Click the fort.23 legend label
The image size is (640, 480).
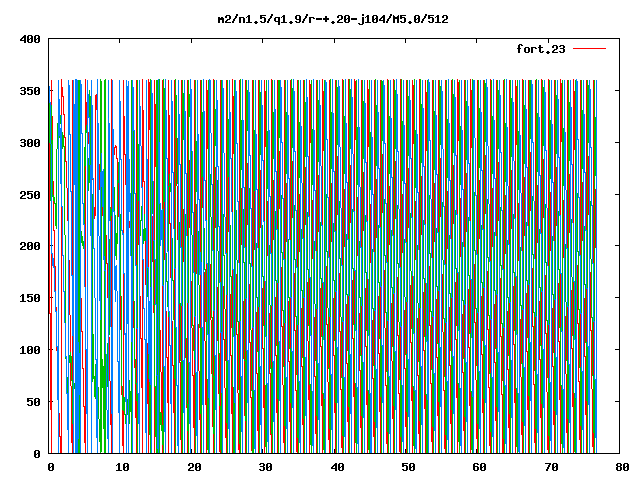tap(541, 49)
